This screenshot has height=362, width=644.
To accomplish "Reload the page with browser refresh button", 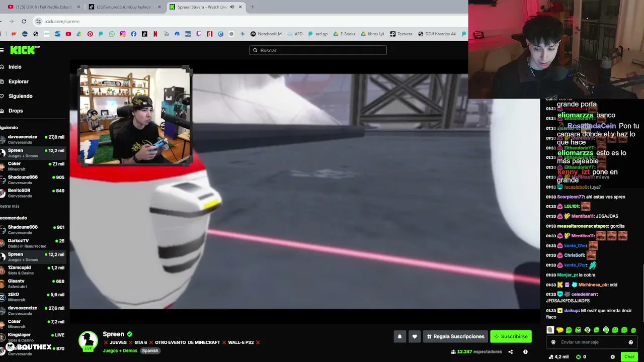I will pyautogui.click(x=24, y=21).
